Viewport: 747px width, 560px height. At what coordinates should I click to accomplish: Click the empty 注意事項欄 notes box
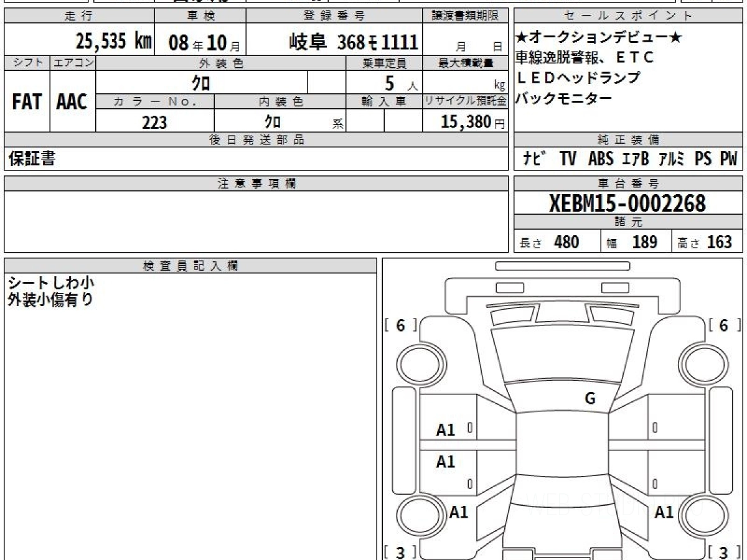[256, 221]
